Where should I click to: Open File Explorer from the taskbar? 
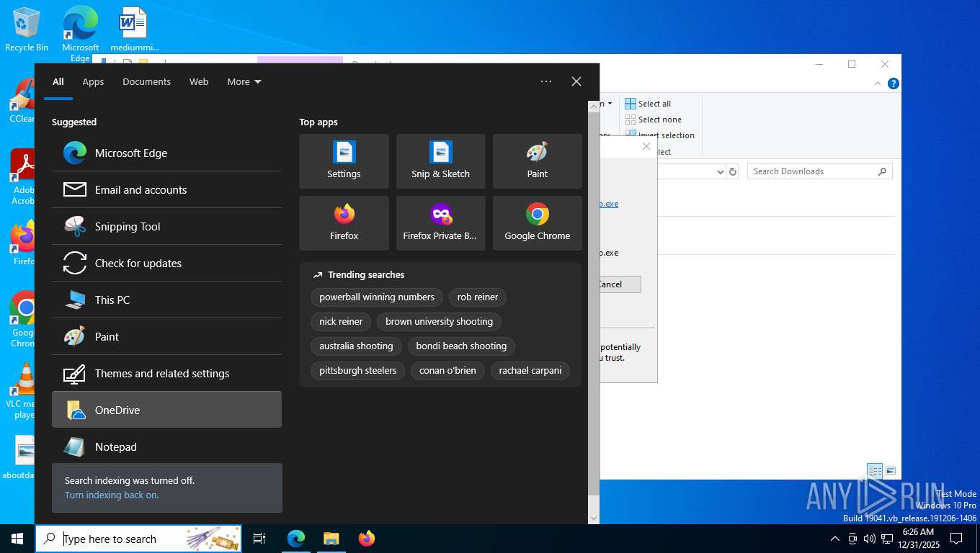tap(331, 539)
